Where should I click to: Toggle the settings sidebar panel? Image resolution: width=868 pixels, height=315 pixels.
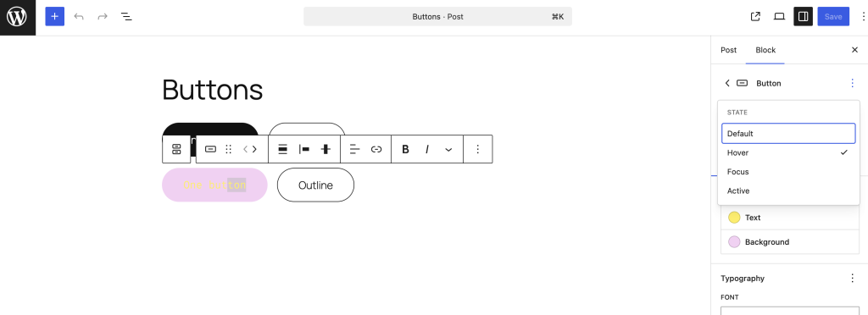(x=803, y=17)
